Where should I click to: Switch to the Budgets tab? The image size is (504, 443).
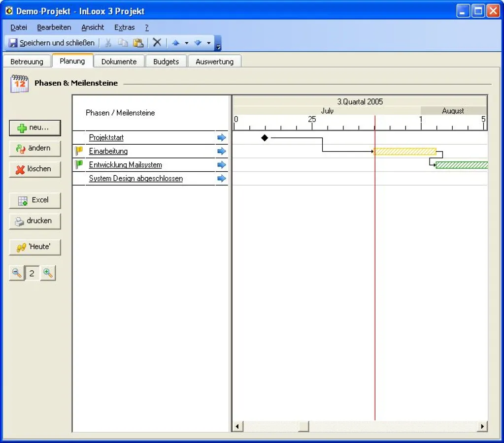point(166,62)
